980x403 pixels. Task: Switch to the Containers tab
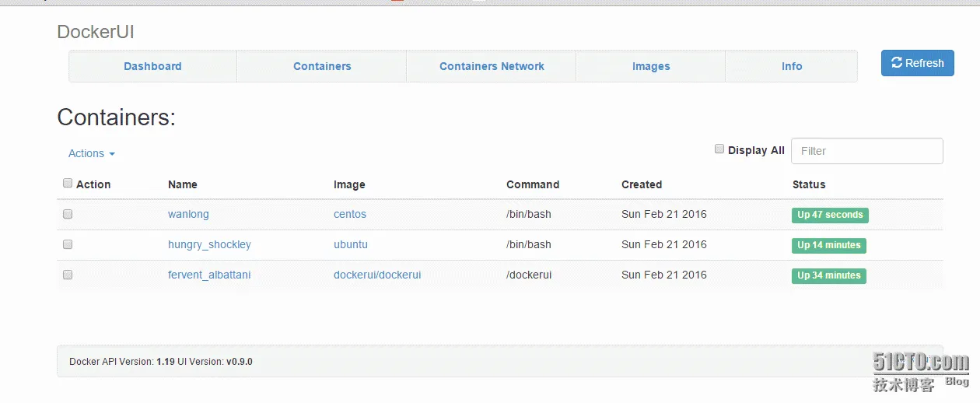322,67
